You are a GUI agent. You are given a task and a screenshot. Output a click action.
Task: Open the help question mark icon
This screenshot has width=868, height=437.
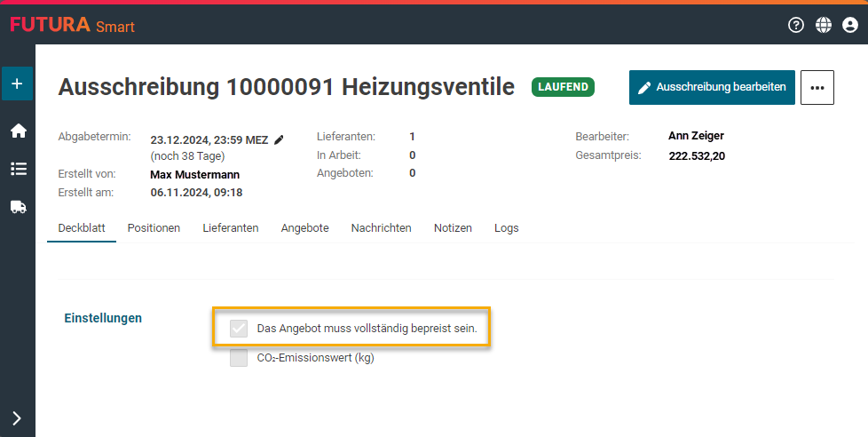pyautogui.click(x=796, y=25)
